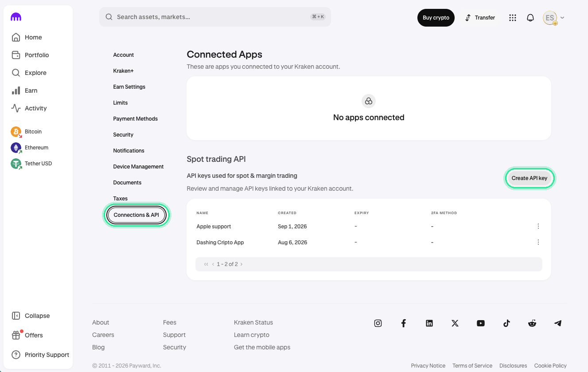This screenshot has height=372, width=588.
Task: Open the notifications bell icon
Action: (x=530, y=18)
